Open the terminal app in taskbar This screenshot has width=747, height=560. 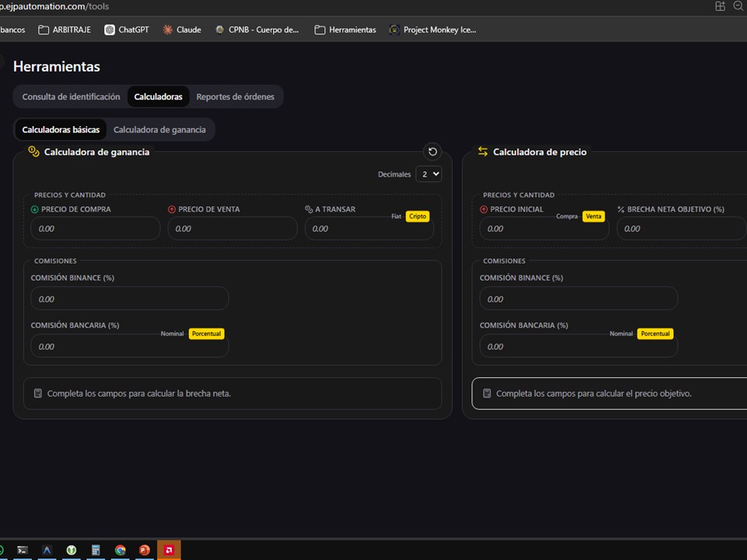coord(23,551)
